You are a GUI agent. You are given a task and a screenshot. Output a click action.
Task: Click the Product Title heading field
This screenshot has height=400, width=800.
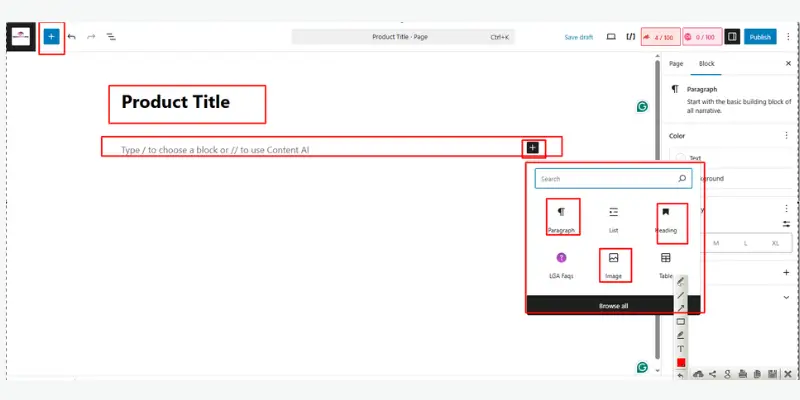tap(176, 102)
